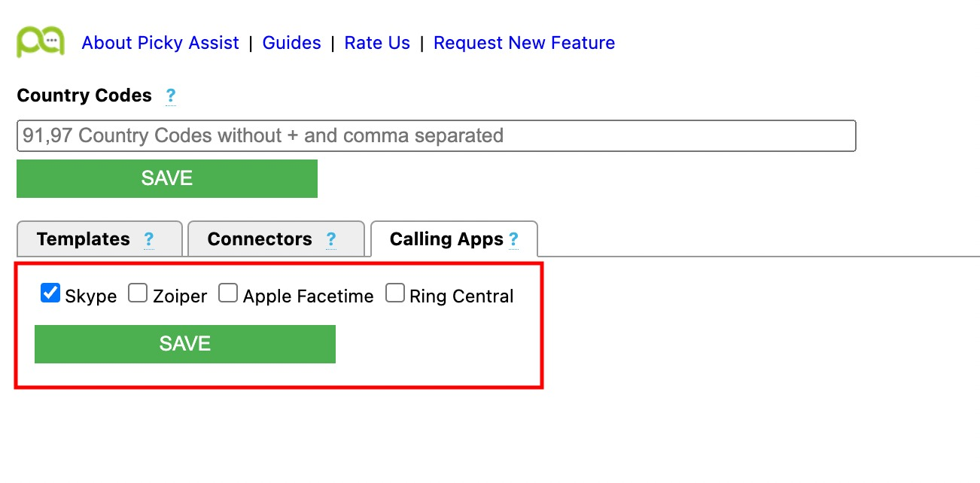Viewport: 980px width, 483px height.
Task: Click the Picky Assist logo icon
Action: click(x=41, y=42)
